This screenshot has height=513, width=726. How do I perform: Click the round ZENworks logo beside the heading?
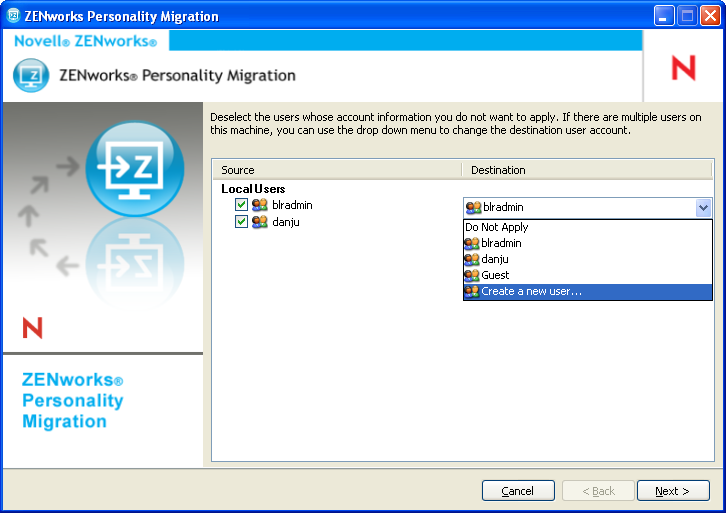coord(31,75)
